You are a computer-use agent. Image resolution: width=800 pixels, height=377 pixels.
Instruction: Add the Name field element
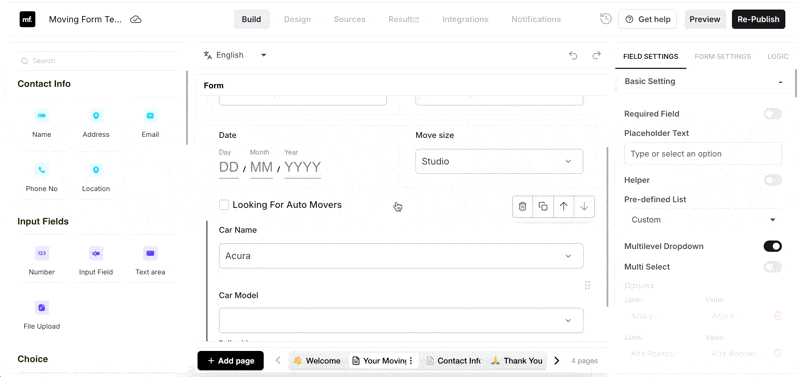[x=42, y=123]
